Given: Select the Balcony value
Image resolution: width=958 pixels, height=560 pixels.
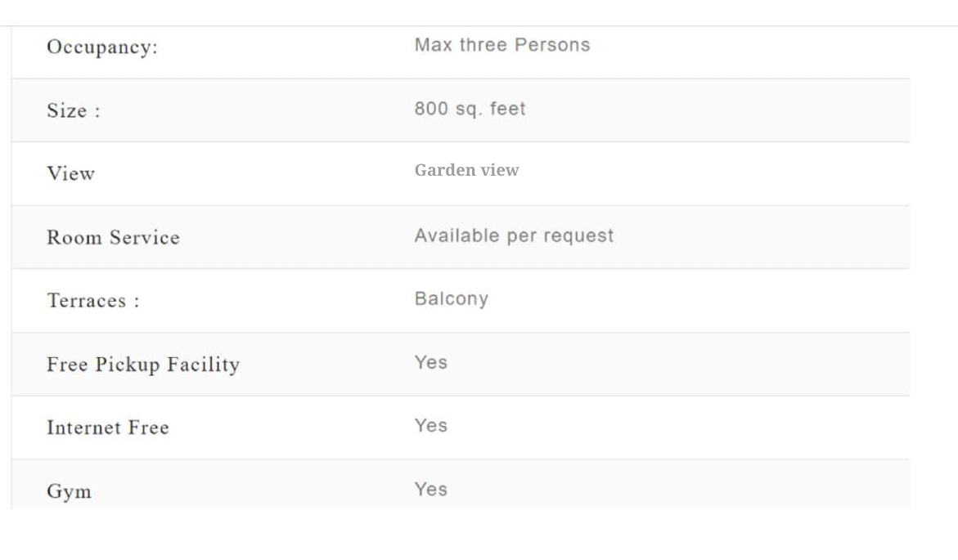Looking at the screenshot, I should 451,298.
